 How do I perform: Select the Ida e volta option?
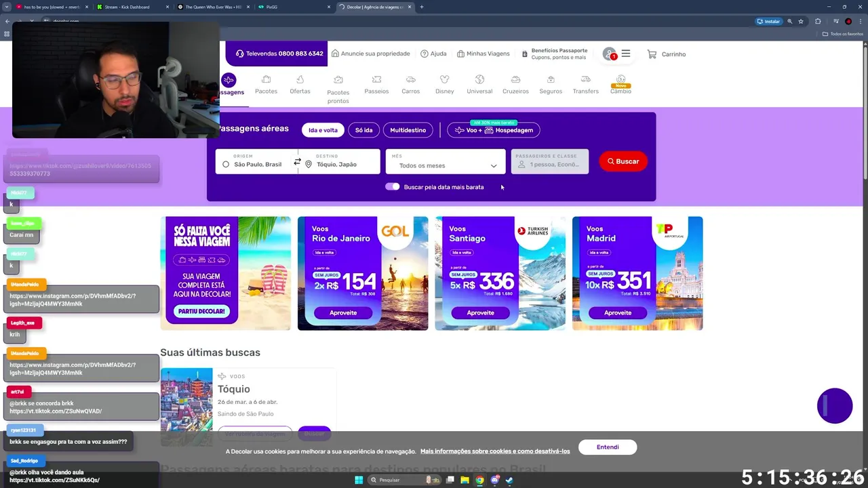[x=323, y=130]
